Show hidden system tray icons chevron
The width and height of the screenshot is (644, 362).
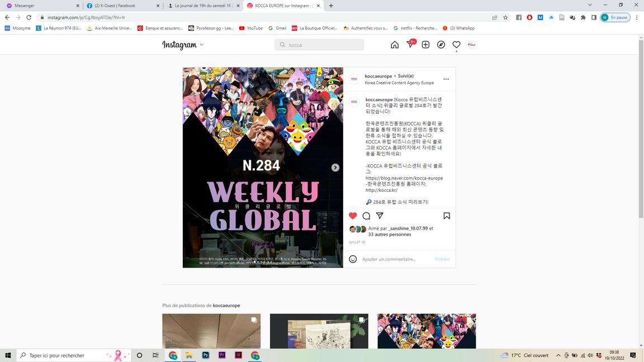pyautogui.click(x=558, y=355)
